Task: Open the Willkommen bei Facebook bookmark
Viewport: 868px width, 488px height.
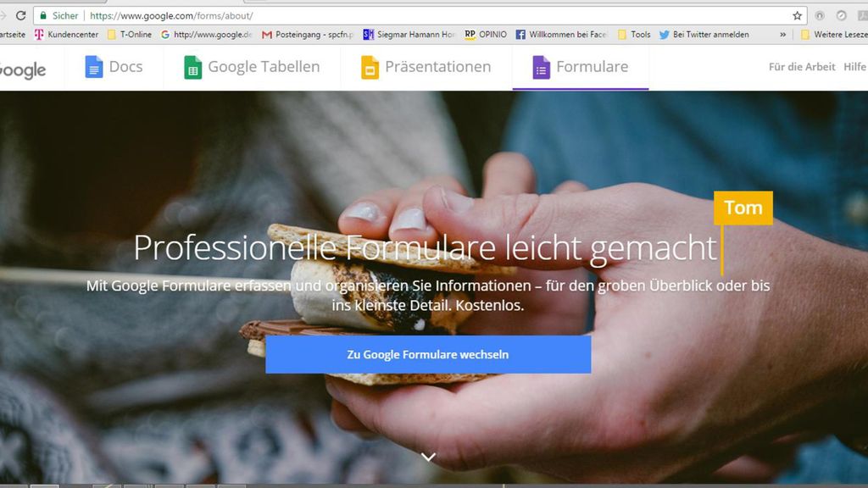Action: [561, 34]
